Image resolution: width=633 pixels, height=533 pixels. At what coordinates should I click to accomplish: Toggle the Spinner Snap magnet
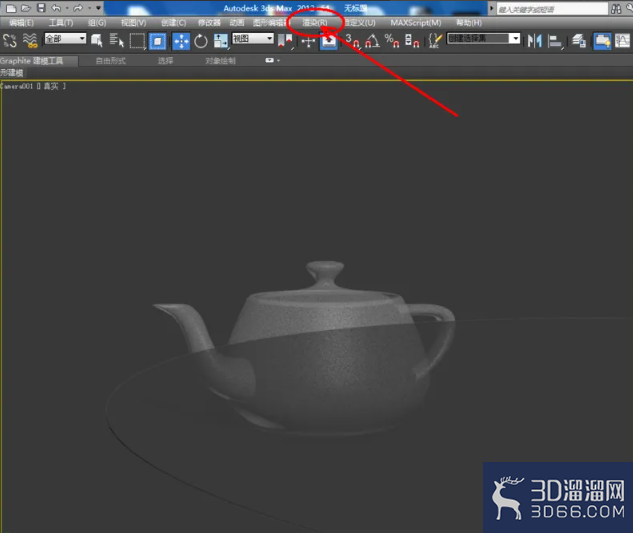412,41
